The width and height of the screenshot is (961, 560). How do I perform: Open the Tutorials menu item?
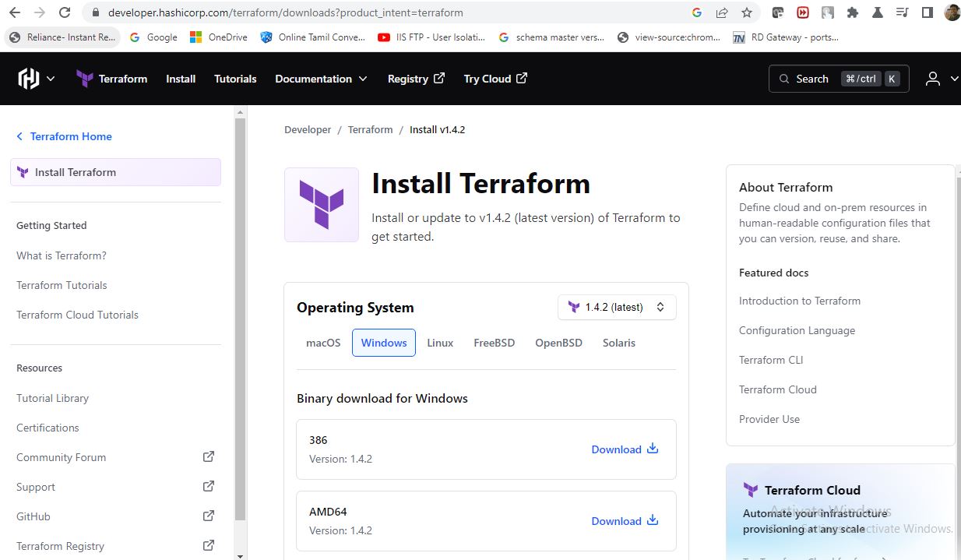coord(235,79)
